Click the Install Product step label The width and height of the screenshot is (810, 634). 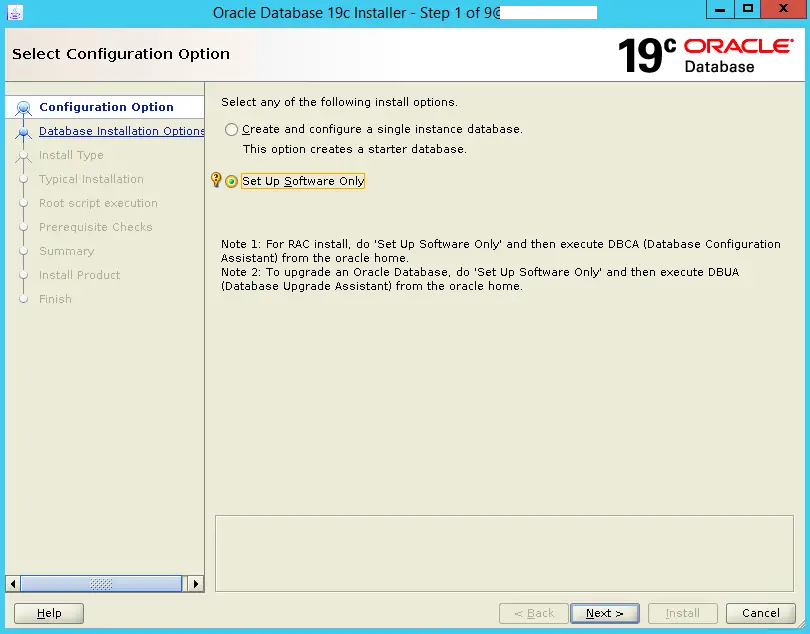pyautogui.click(x=80, y=275)
